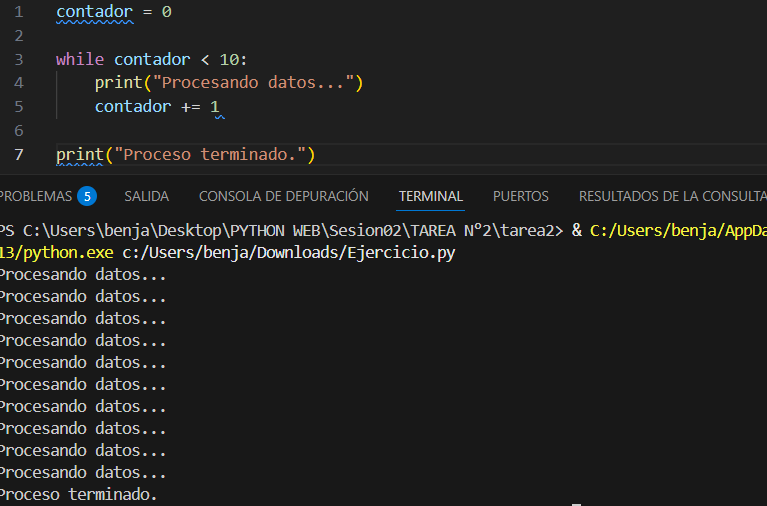Open the CONSOLA DE DEPURACIÓN tab
Image resolution: width=767 pixels, height=506 pixels.
[x=283, y=196]
